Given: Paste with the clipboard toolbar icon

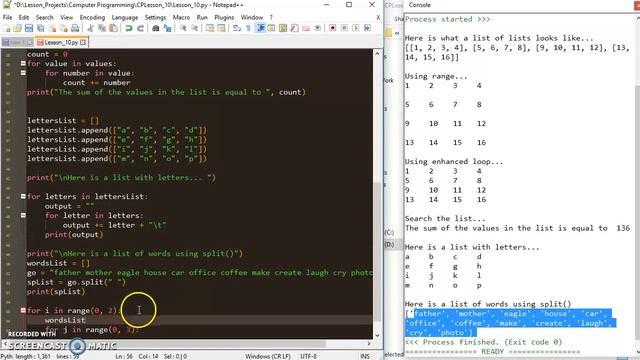Looking at the screenshot, I should (x=113, y=28).
